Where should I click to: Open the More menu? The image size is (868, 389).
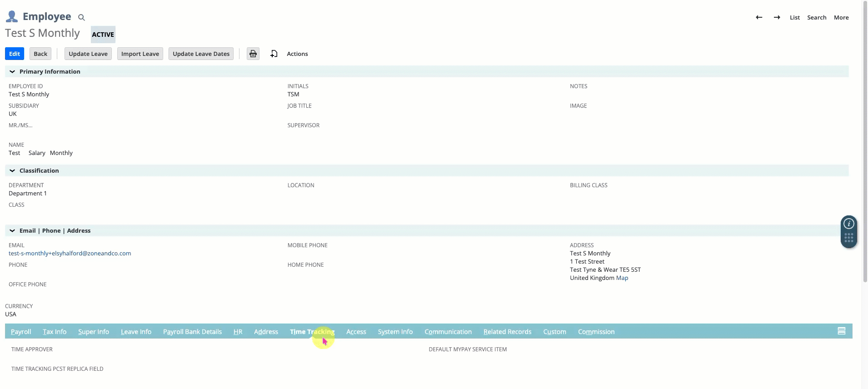[841, 17]
